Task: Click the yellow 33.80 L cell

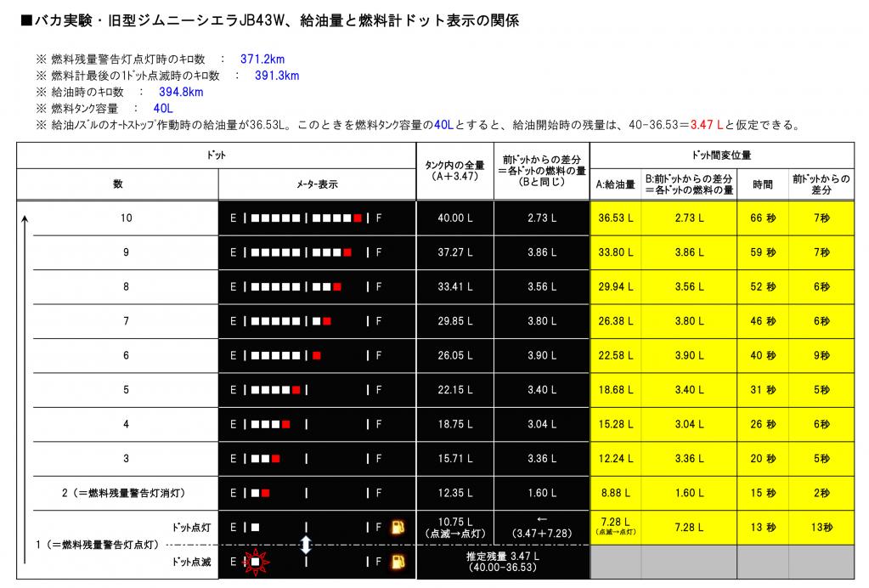Action: 615,252
